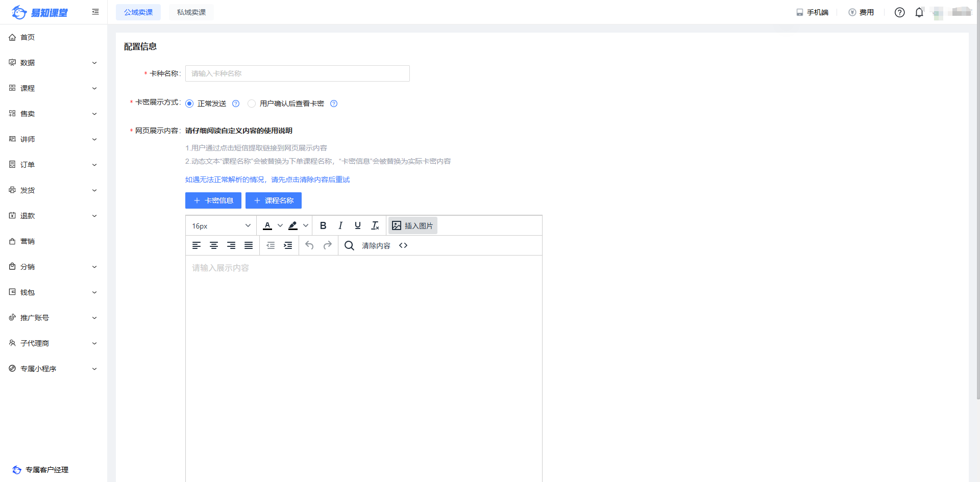Open 专属客户经理 at sidebar bottom
The image size is (980, 482).
40,470
